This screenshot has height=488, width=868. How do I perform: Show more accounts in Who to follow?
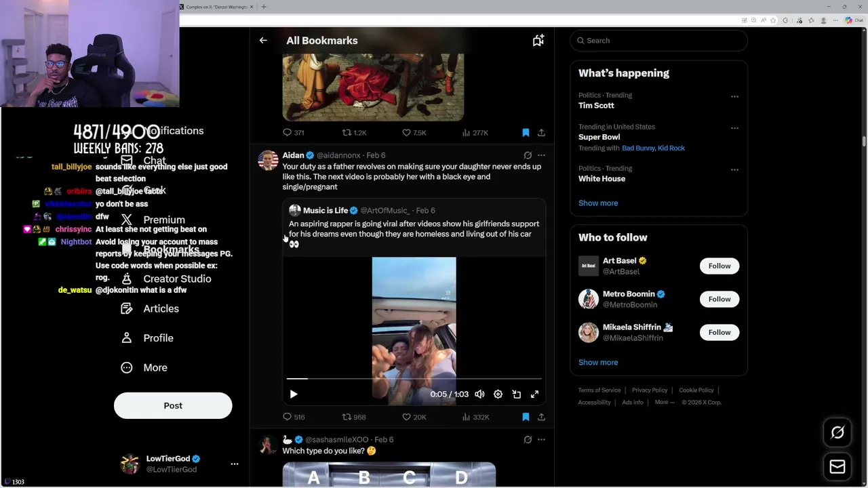[598, 362]
